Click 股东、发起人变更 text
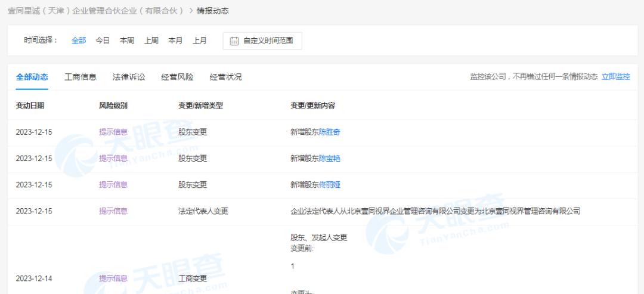 pyautogui.click(x=318, y=237)
